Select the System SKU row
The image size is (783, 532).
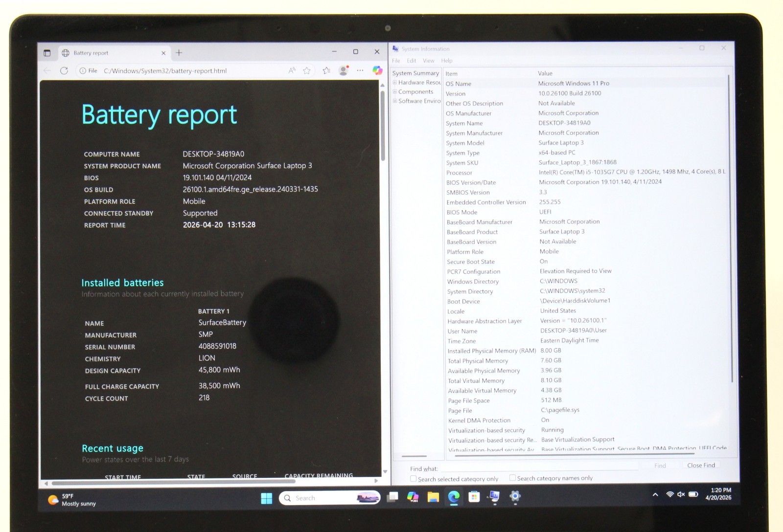(586, 162)
